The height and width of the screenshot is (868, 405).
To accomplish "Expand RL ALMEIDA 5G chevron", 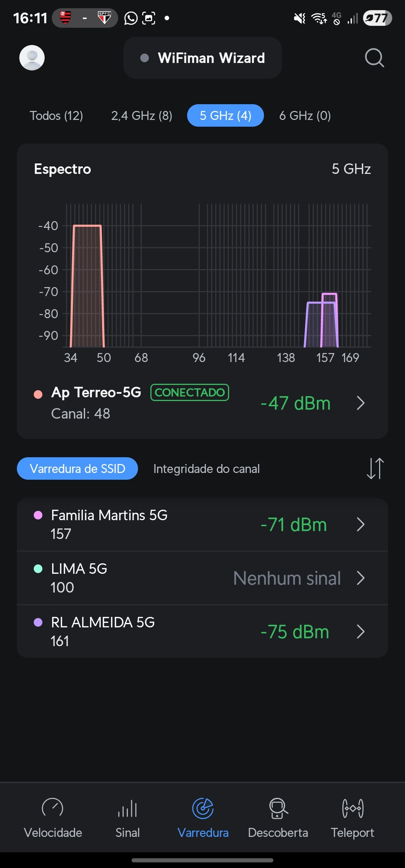I will (x=360, y=632).
